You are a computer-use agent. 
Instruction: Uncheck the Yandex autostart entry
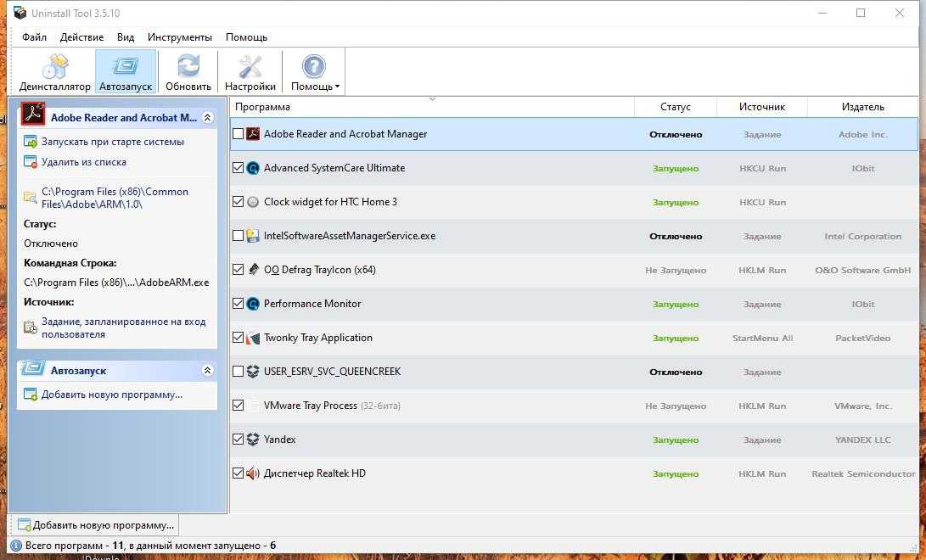click(x=238, y=440)
